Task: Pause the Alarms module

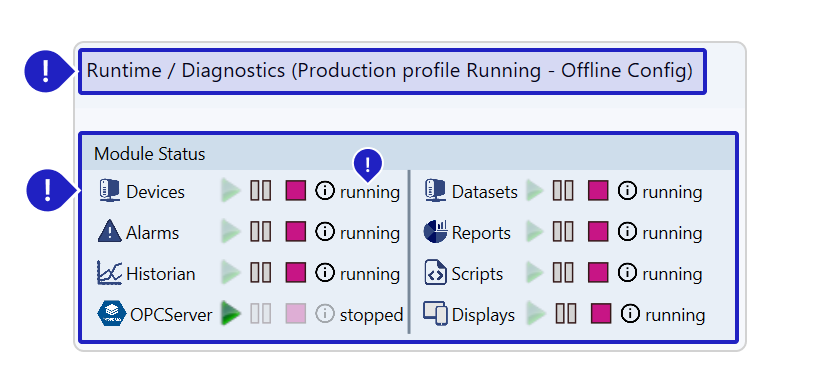Action: [x=260, y=232]
